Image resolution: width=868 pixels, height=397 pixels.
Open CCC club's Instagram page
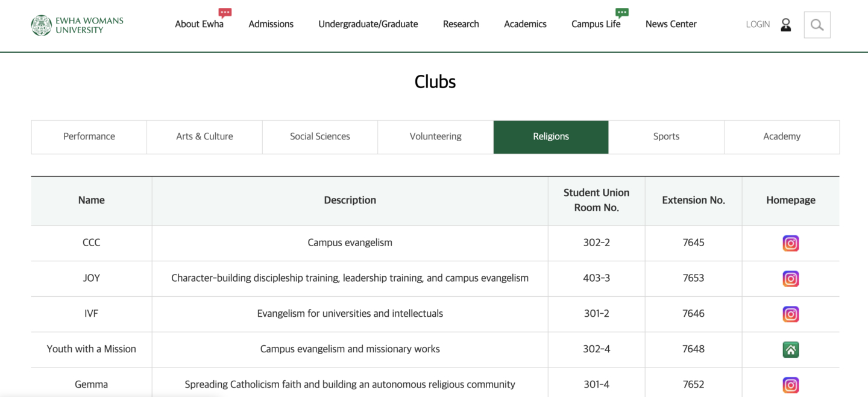[x=790, y=243]
